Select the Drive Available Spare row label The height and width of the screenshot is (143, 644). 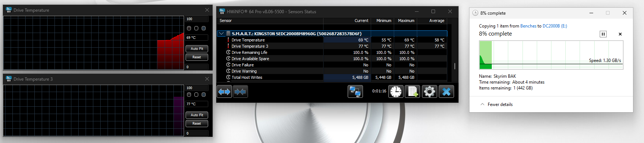(250, 59)
